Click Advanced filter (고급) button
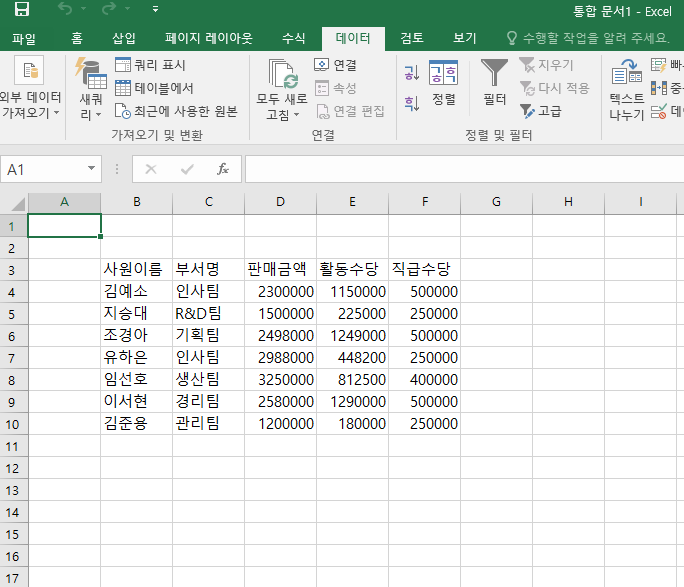Viewport: 684px width, 587px height. [x=540, y=111]
